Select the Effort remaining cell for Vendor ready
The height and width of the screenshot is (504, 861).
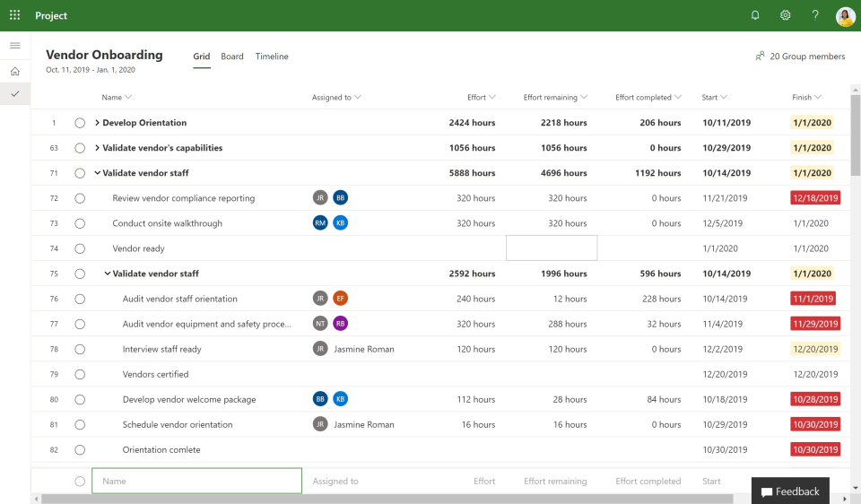552,248
